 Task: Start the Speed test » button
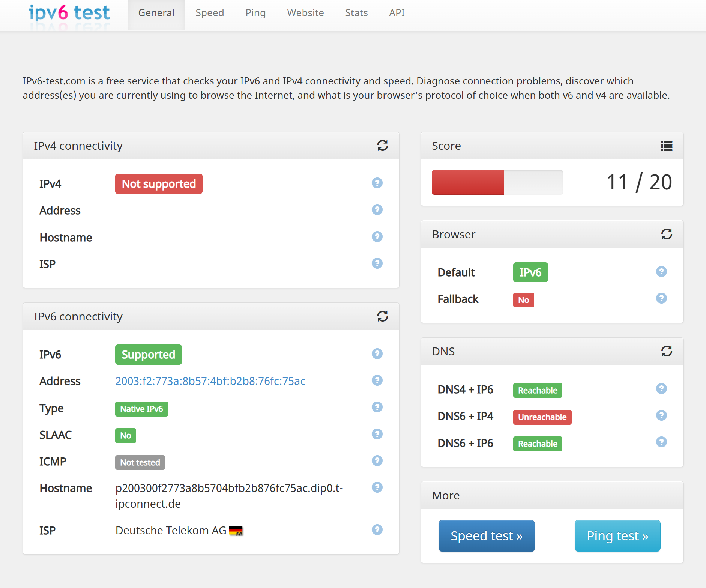click(x=487, y=536)
